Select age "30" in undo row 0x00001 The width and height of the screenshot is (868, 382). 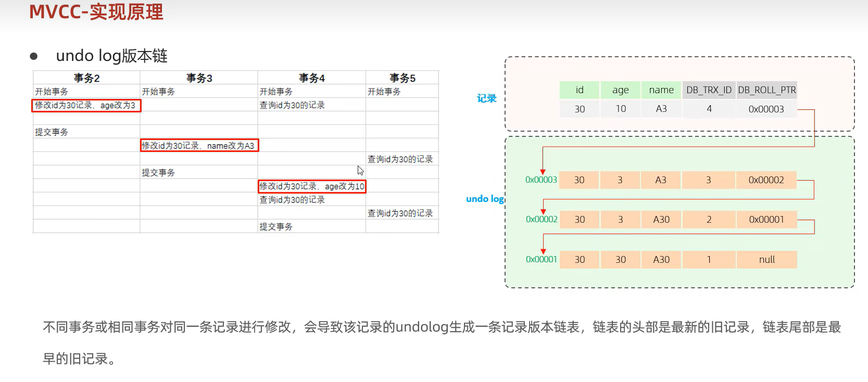[x=620, y=259]
